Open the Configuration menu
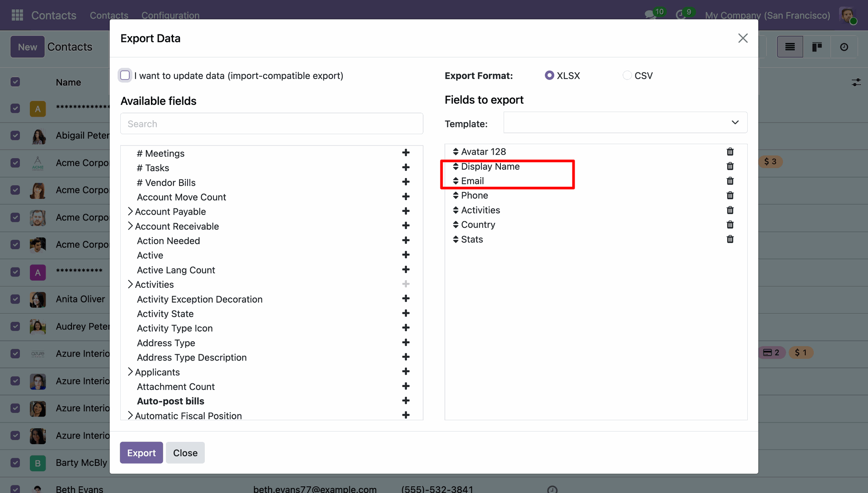Screen dimensions: 868x493 [x=170, y=15]
